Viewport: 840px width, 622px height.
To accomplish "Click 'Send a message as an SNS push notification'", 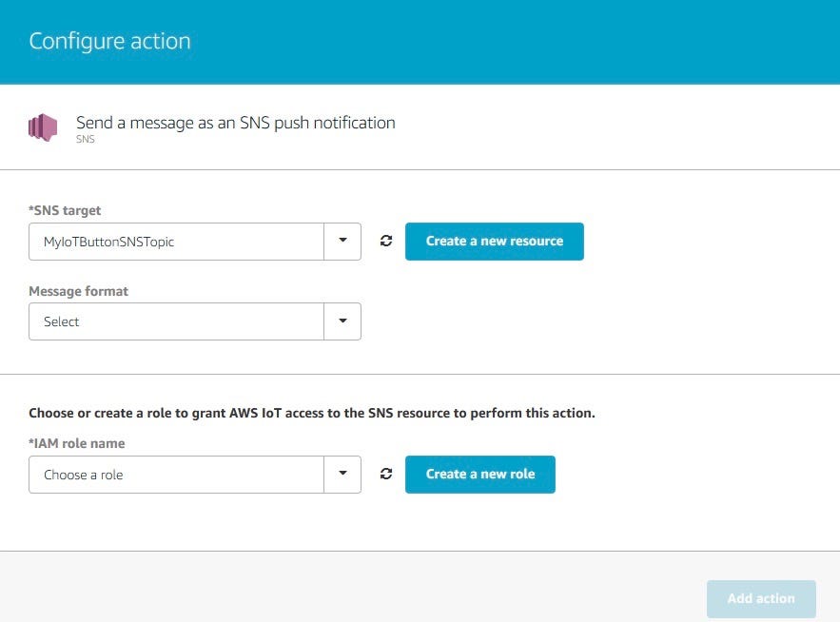I will pyautogui.click(x=236, y=123).
